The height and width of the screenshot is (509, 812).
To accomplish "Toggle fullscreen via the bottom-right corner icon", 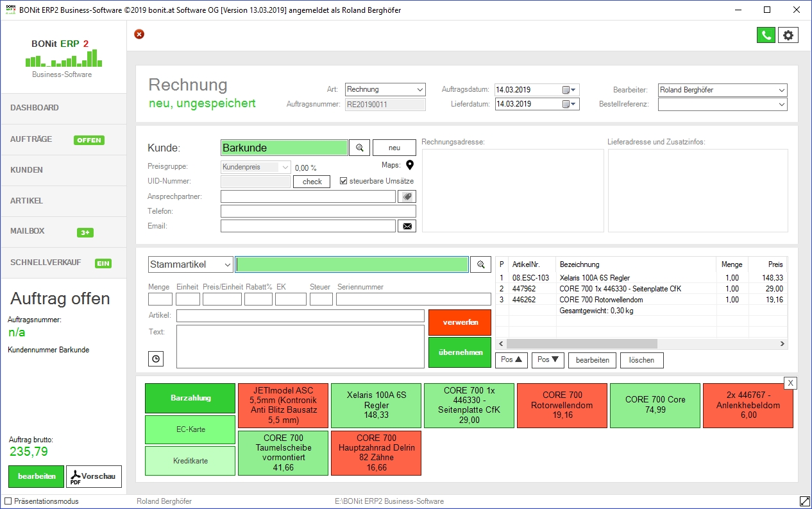I will point(804,501).
